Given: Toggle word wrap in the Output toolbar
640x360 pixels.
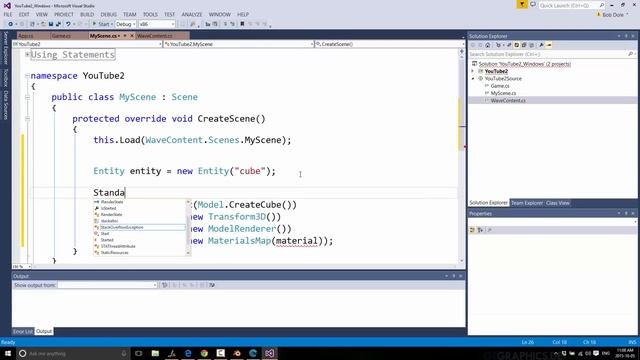Looking at the screenshot, I should point(212,285).
